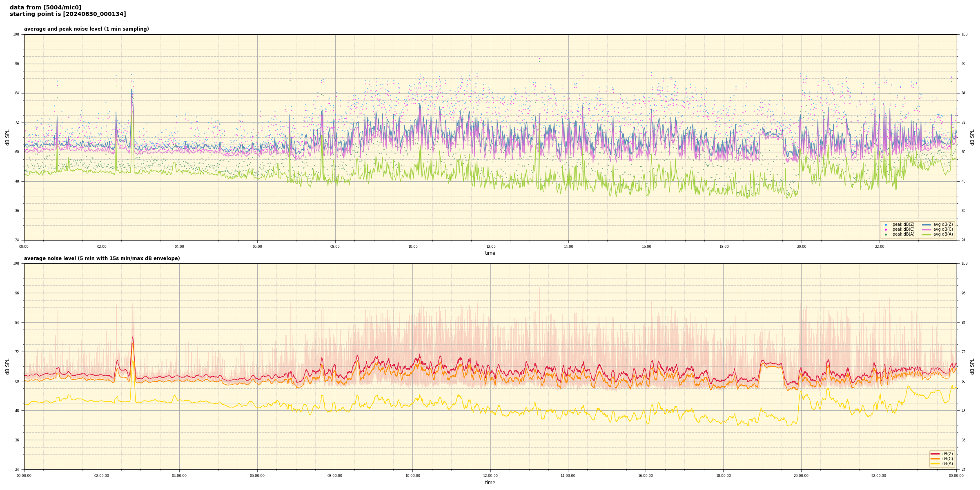Click the 02:00:00 tick on bottom chart
Image resolution: width=980 pixels, height=490 pixels.
pos(102,476)
